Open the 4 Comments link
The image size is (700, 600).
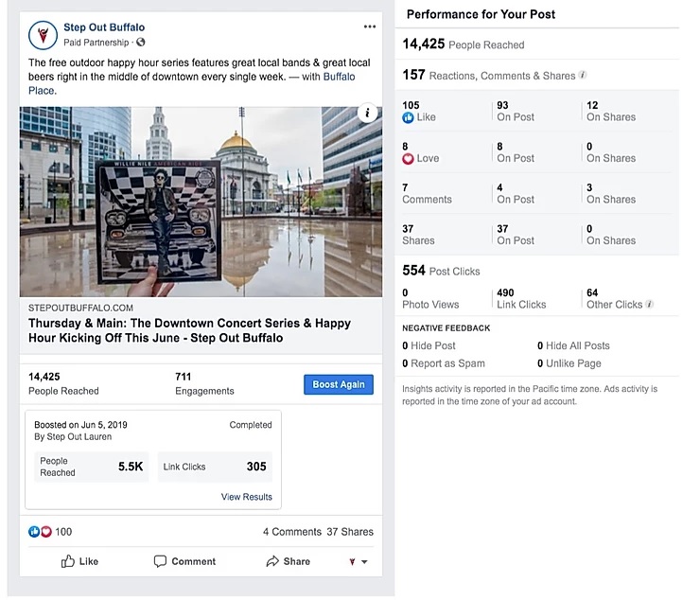pyautogui.click(x=292, y=532)
